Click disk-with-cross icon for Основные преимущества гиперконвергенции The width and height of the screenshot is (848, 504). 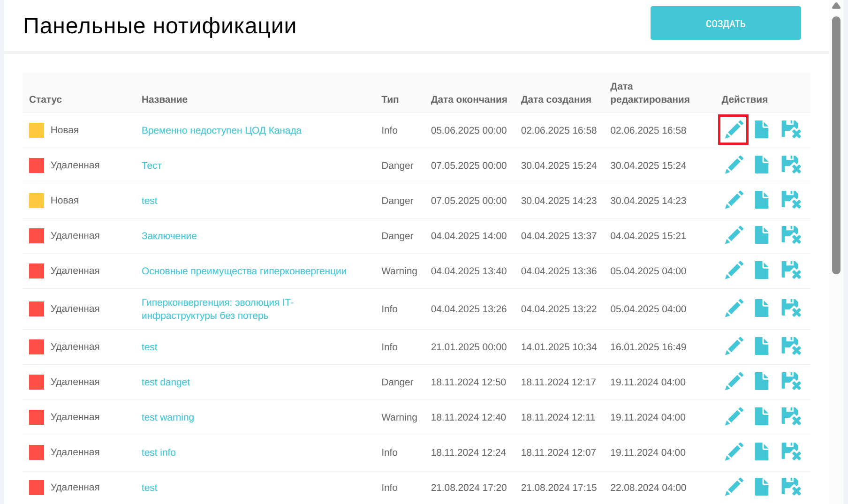791,270
